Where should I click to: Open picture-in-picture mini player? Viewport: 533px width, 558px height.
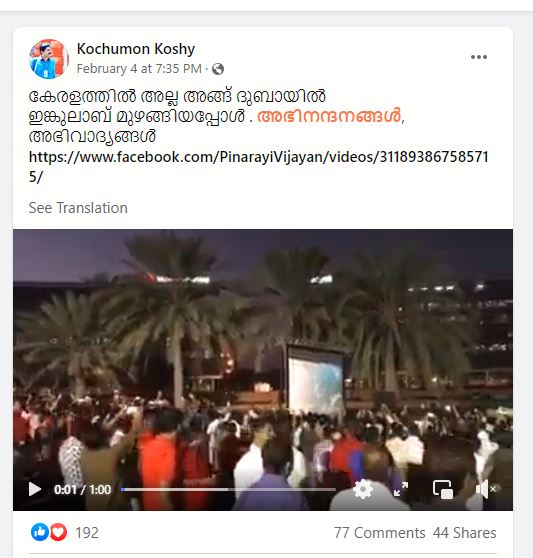[x=443, y=489]
